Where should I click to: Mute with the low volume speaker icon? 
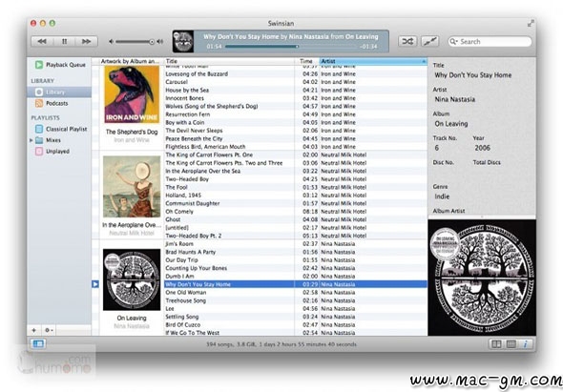coord(111,42)
